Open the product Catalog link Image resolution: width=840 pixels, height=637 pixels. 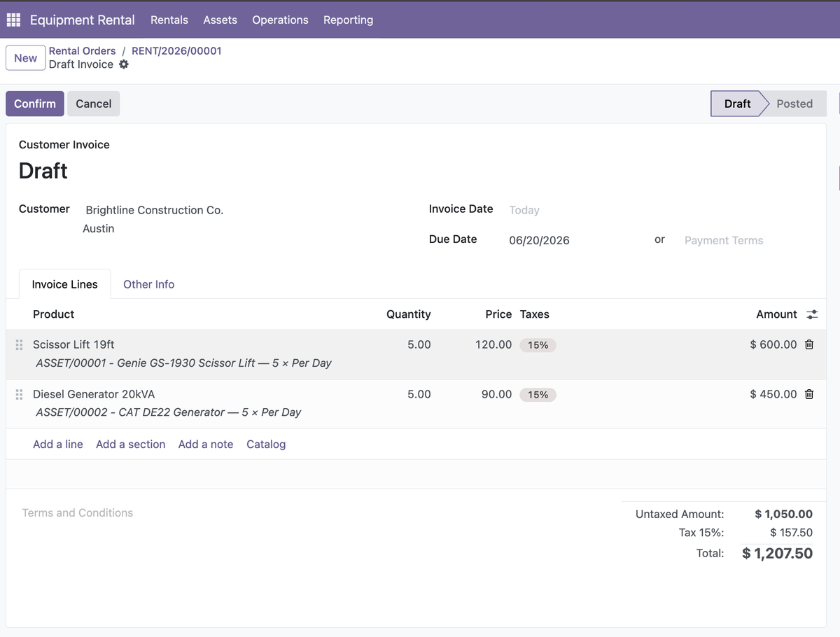(x=266, y=444)
